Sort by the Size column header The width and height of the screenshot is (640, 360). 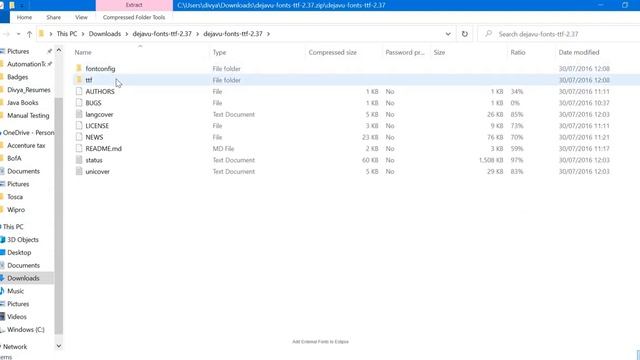[x=439, y=52]
